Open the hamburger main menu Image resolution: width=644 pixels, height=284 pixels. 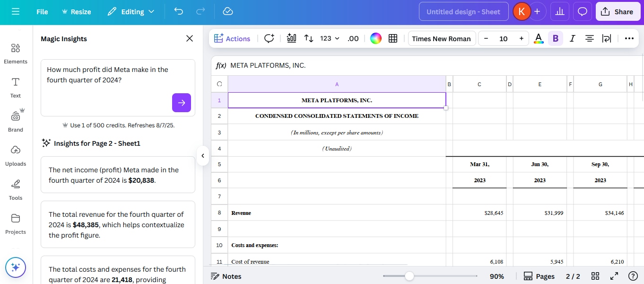(x=16, y=11)
